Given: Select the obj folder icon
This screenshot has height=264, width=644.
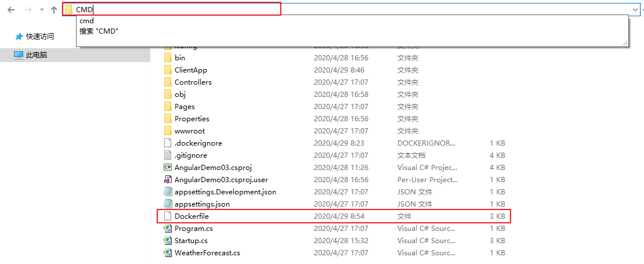Looking at the screenshot, I should click(x=168, y=95).
